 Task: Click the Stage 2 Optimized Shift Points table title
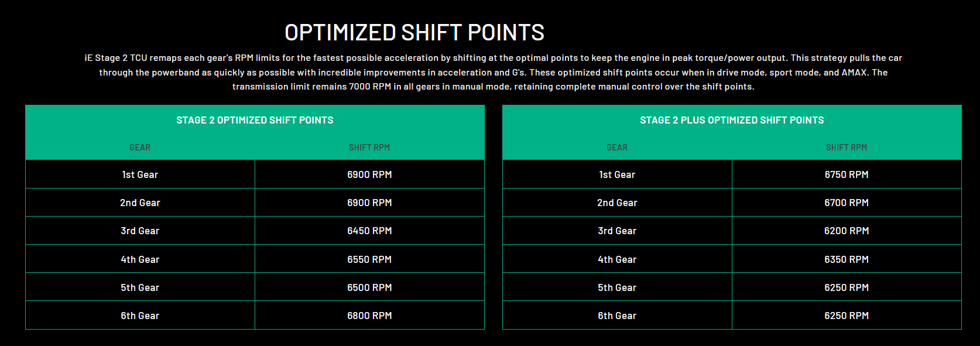click(255, 120)
